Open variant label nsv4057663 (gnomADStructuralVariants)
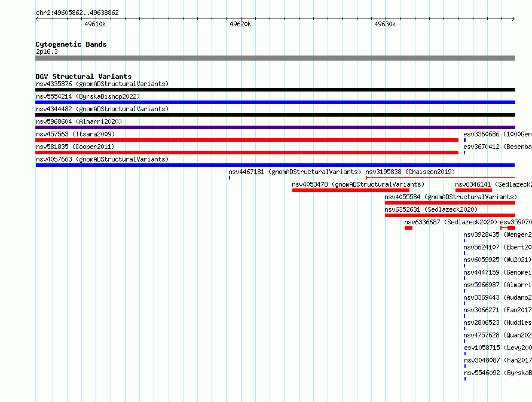Screen dimensions: 532x402 click(102, 159)
